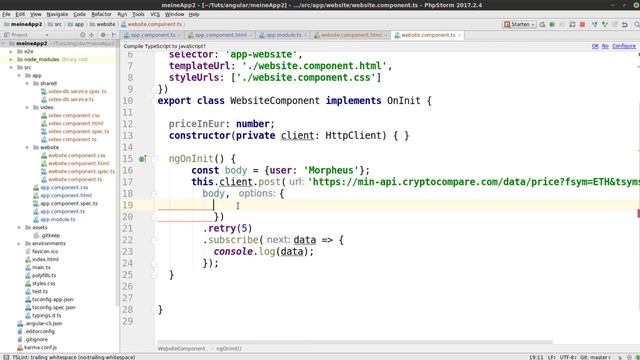The height and width of the screenshot is (360, 640).
Task: Collapse the video folder
Action: 27,107
